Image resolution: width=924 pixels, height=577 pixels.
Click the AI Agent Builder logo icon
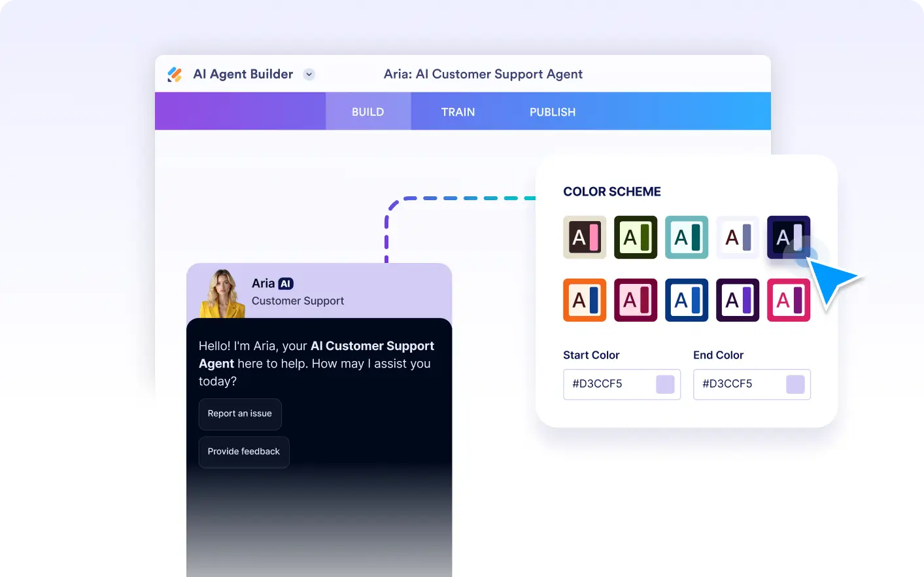(175, 75)
